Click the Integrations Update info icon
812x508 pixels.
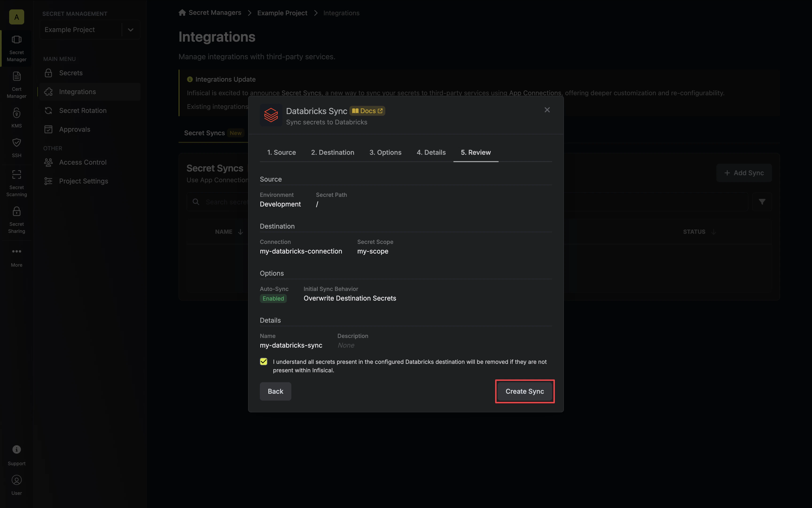click(x=190, y=79)
